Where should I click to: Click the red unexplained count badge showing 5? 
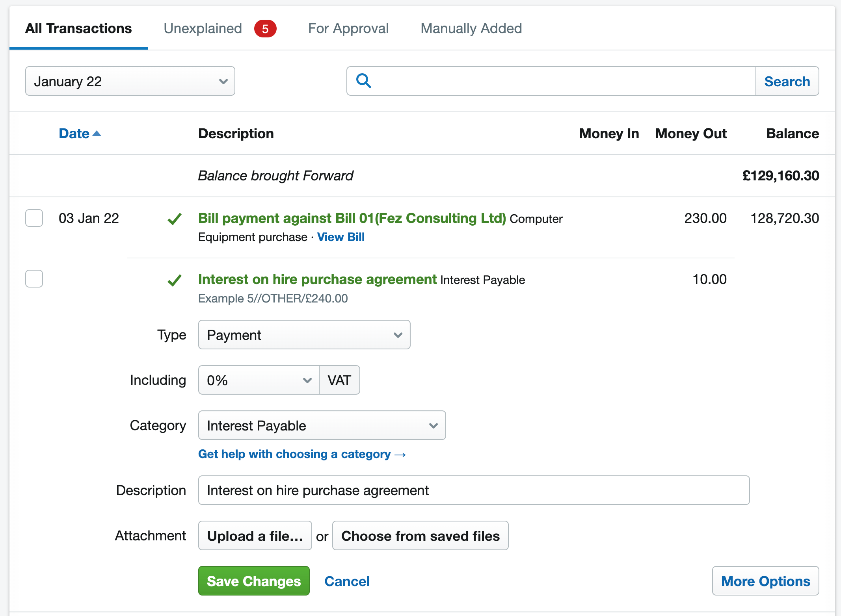(x=266, y=28)
